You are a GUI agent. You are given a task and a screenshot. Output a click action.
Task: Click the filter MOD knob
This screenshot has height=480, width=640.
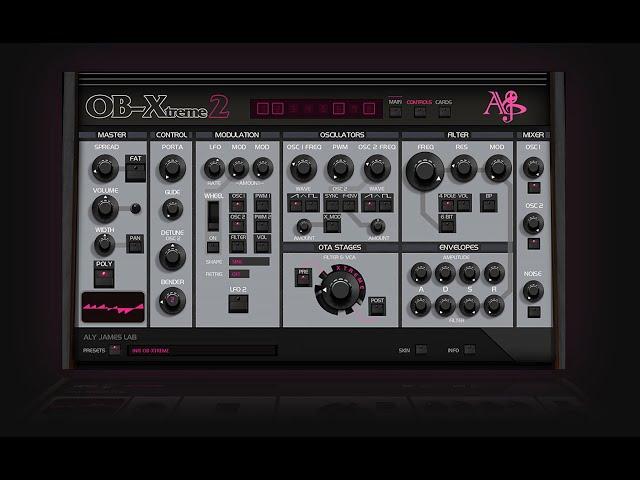[x=498, y=168]
